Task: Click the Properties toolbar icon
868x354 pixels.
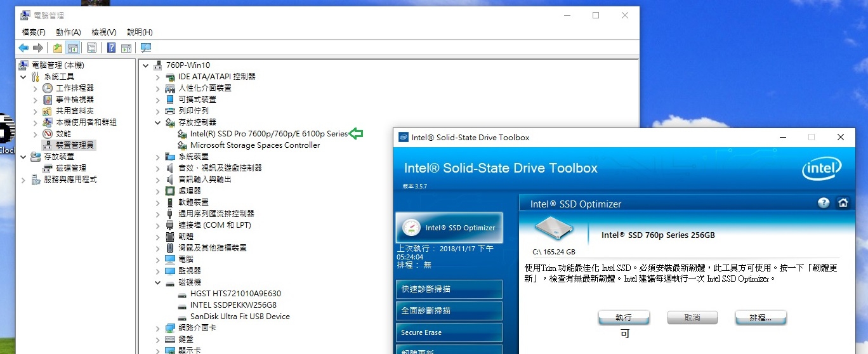Action: click(91, 48)
